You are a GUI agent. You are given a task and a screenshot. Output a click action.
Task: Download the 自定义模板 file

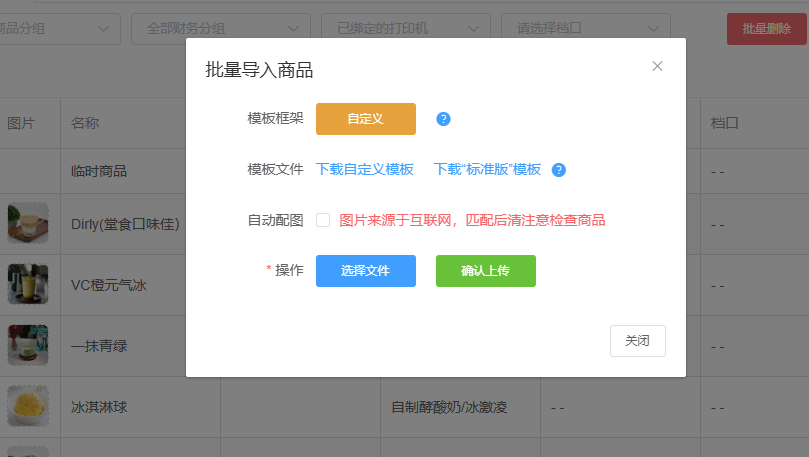click(365, 169)
